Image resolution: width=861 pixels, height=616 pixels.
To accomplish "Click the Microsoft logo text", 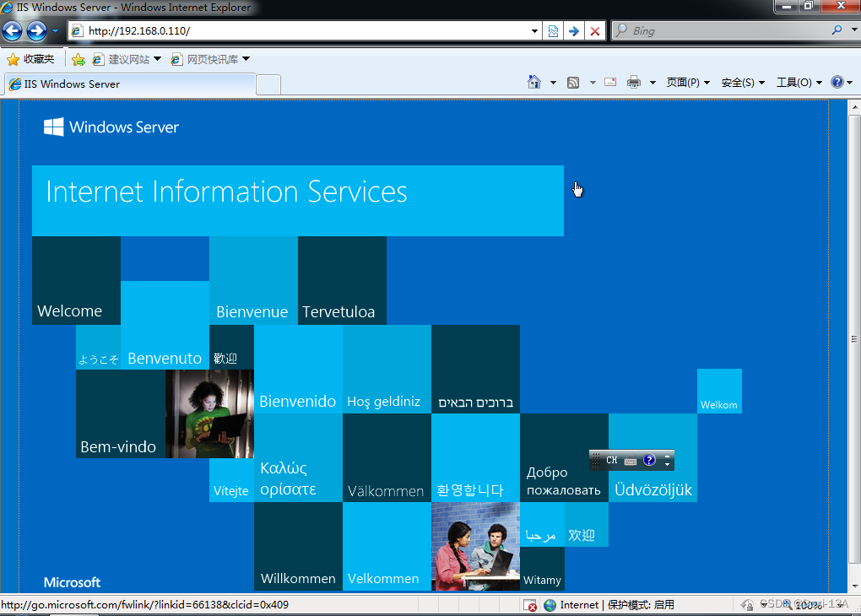I will [72, 582].
